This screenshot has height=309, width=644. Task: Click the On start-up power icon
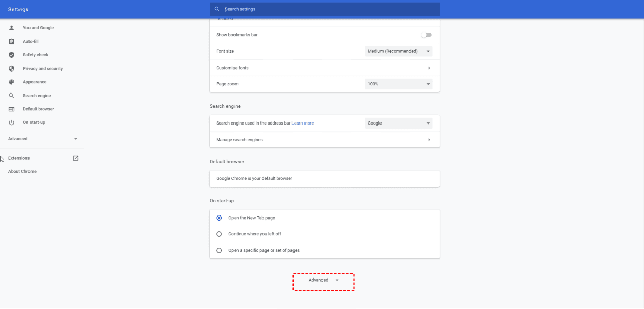(12, 122)
